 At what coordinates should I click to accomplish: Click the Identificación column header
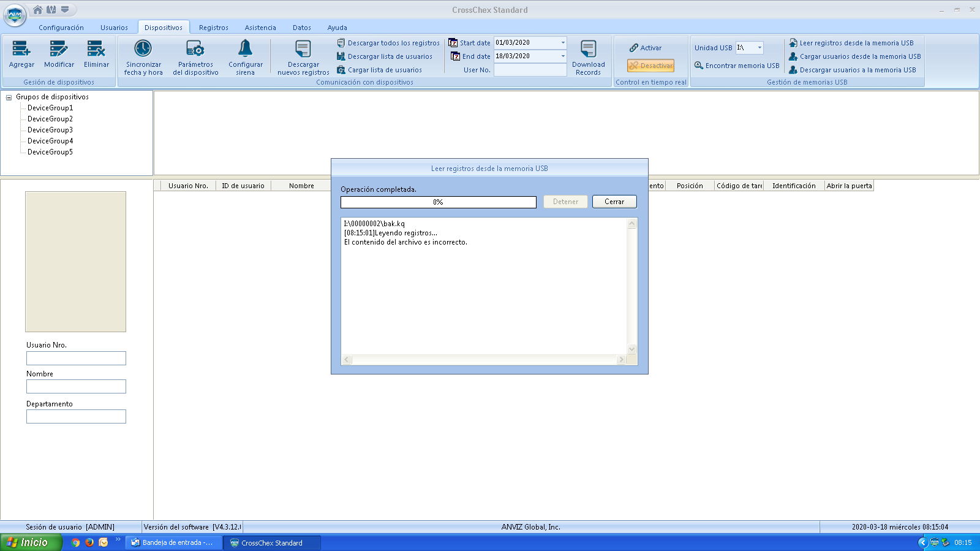[794, 186]
